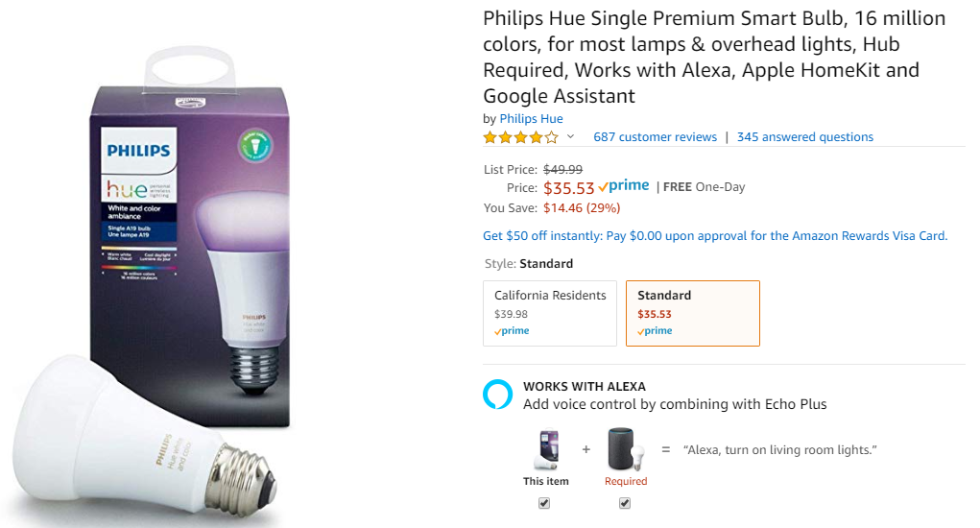This screenshot has height=528, width=980.
Task: Click the Echo Plus device image
Action: coord(626,448)
